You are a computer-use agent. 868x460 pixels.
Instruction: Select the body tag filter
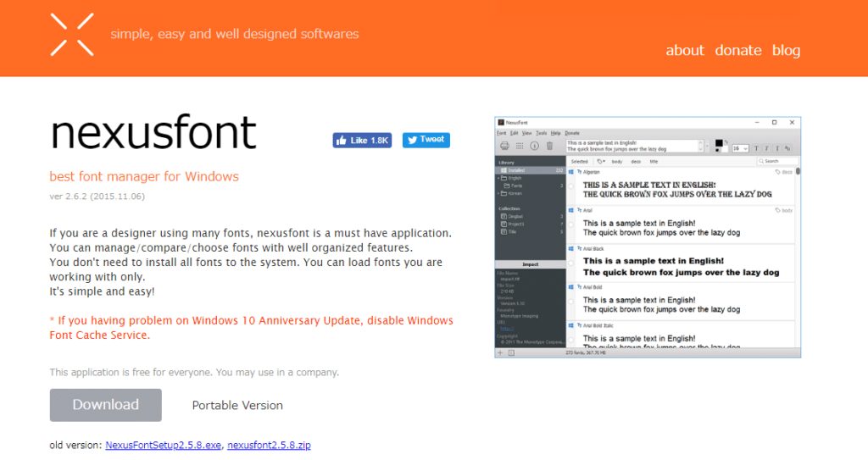(x=617, y=162)
